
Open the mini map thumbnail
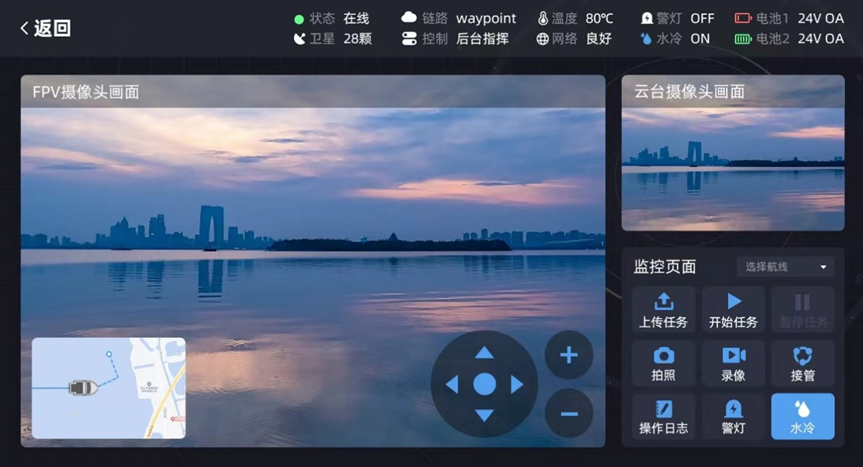pos(109,388)
